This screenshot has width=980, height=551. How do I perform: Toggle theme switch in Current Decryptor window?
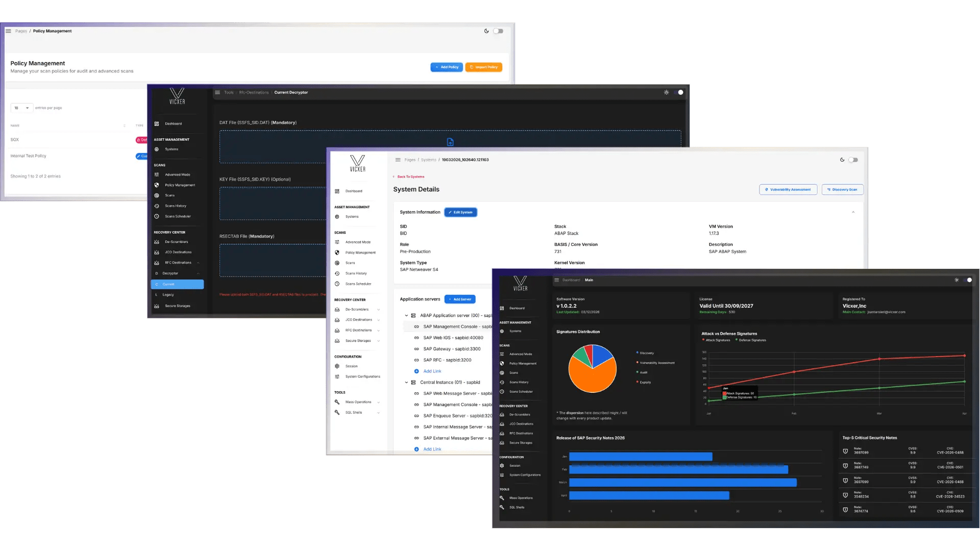coord(678,92)
